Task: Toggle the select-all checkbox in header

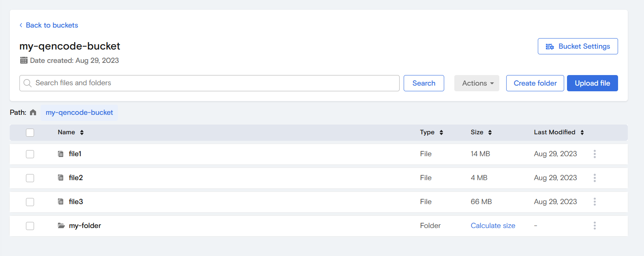Action: coord(30,133)
